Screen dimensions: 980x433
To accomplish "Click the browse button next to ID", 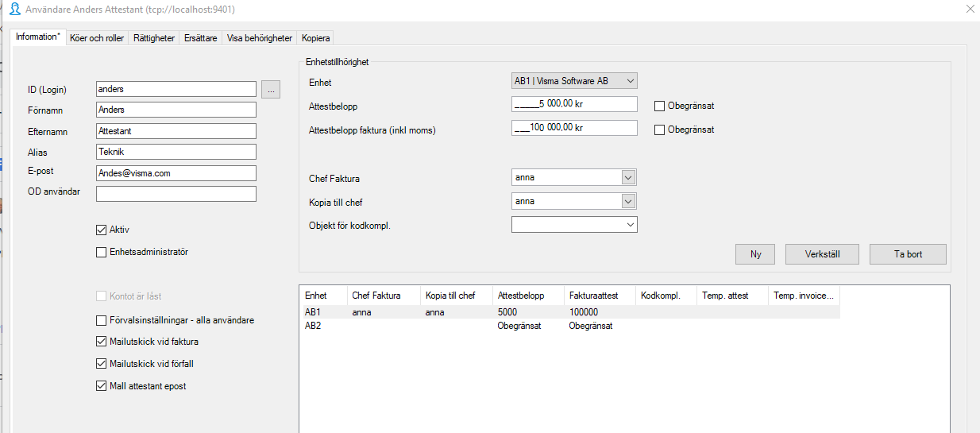I will [271, 89].
